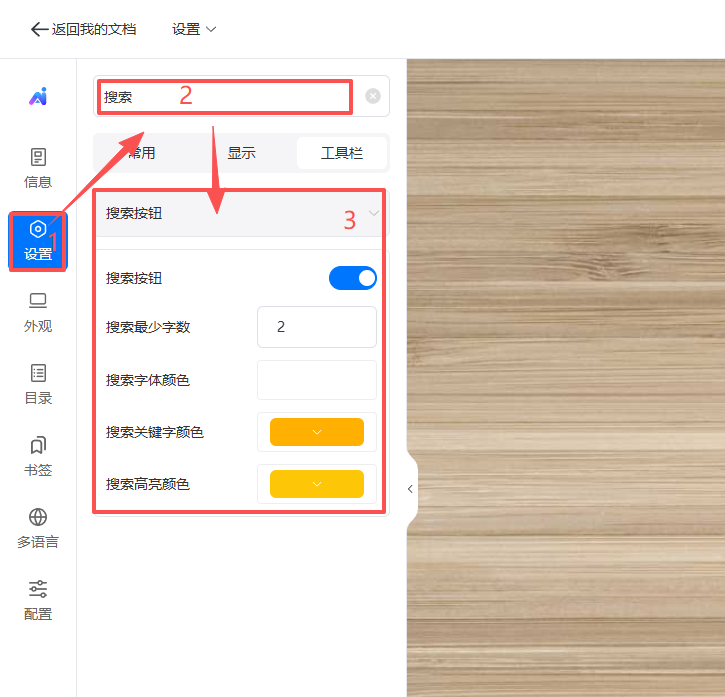Toggle the 搜索按钮 switch off

click(x=353, y=278)
